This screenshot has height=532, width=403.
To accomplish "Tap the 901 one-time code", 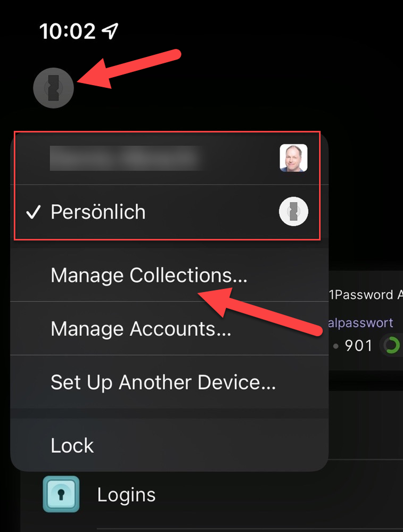I will (x=359, y=346).
